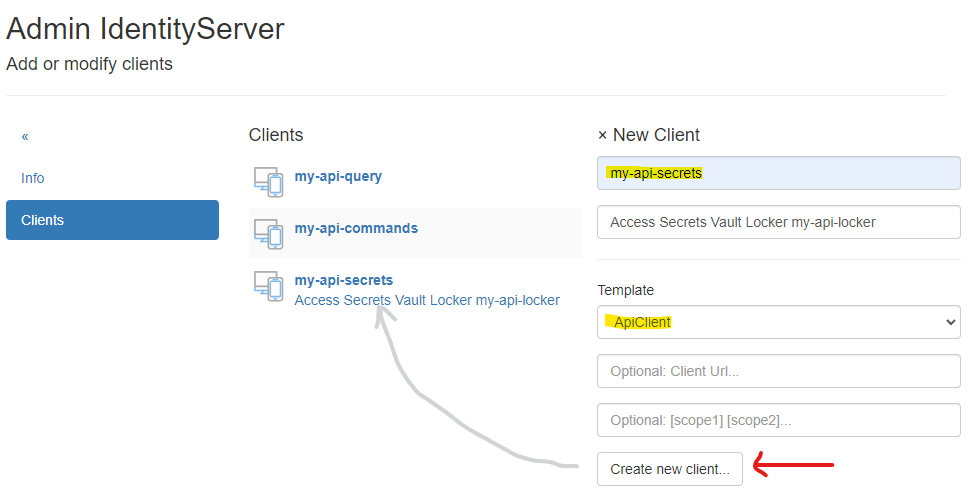Click the Admin IdentityServer page title
This screenshot has width=979, height=492.
[x=145, y=29]
